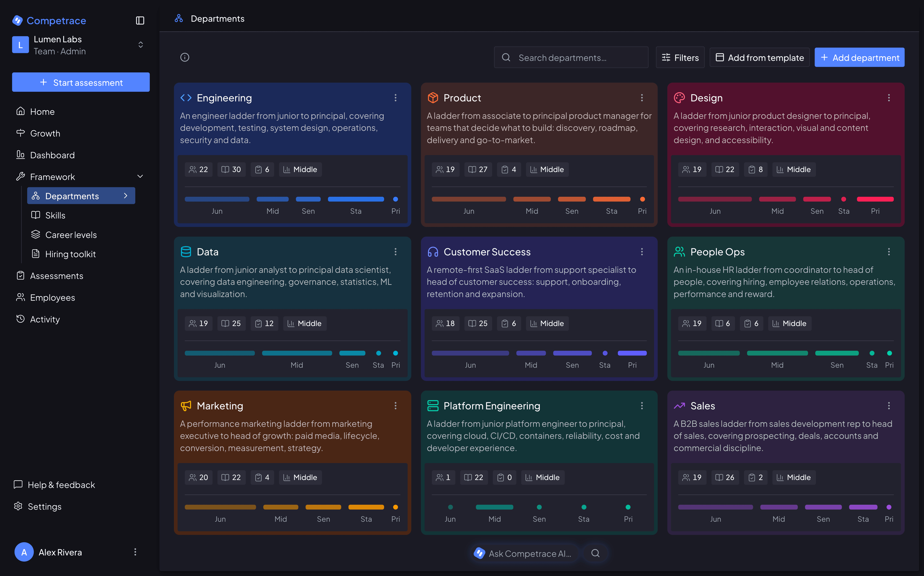Image resolution: width=924 pixels, height=576 pixels.
Task: Open Marketing card three-dot menu
Action: pyautogui.click(x=395, y=406)
